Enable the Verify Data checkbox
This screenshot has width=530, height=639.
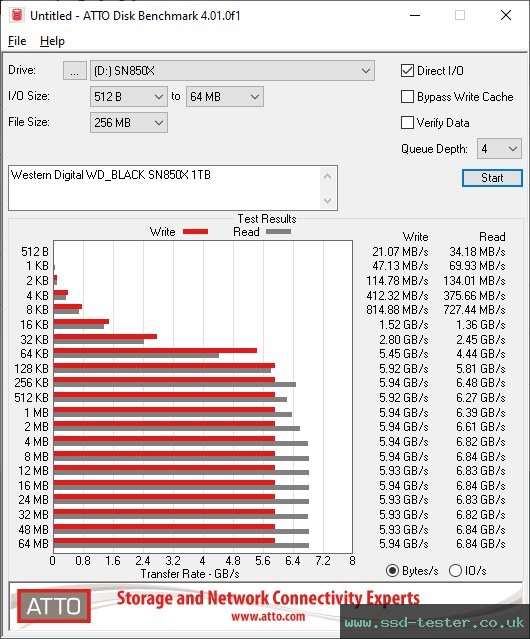click(407, 123)
